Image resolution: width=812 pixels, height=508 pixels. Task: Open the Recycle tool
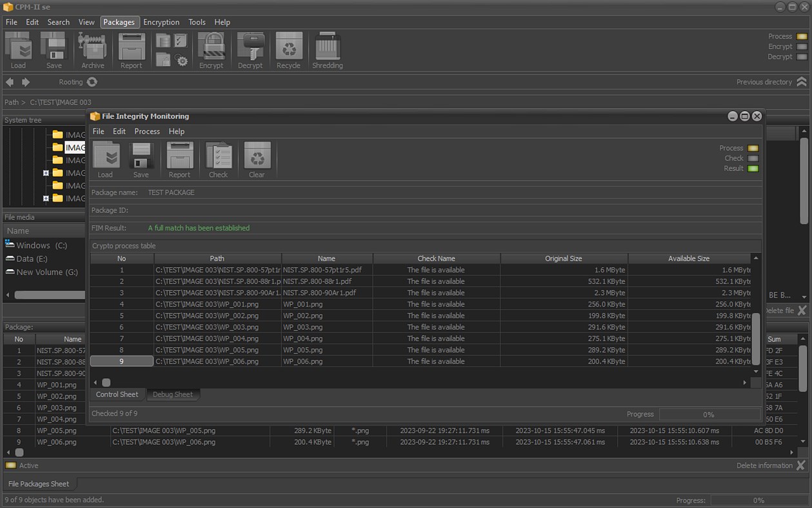[x=289, y=50]
